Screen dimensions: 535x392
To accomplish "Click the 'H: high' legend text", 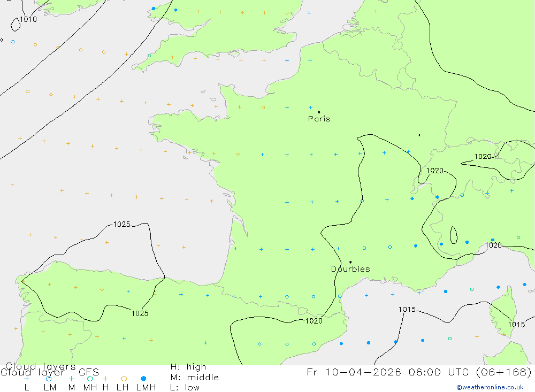I will coord(188,367).
